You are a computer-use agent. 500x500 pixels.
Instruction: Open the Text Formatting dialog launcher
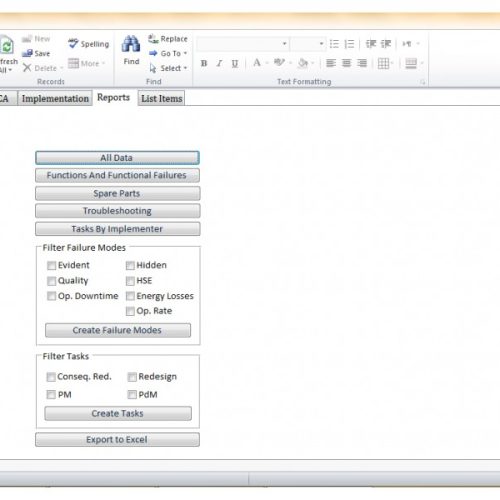(x=423, y=82)
